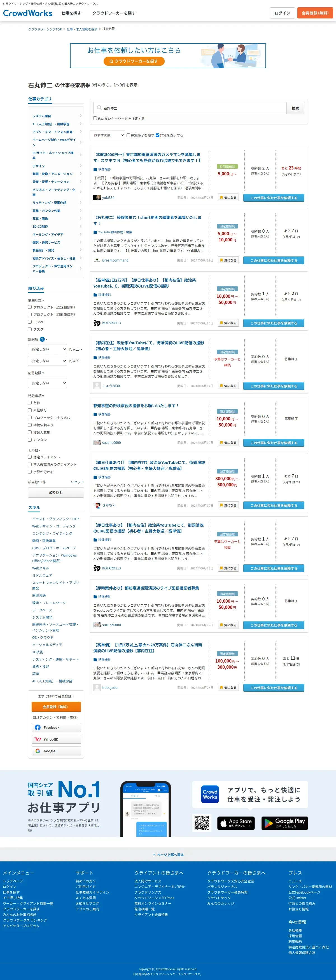Screen dimensions: 336x980
Task: Check 認定クライアント filter checkbox
Action: [30, 457]
